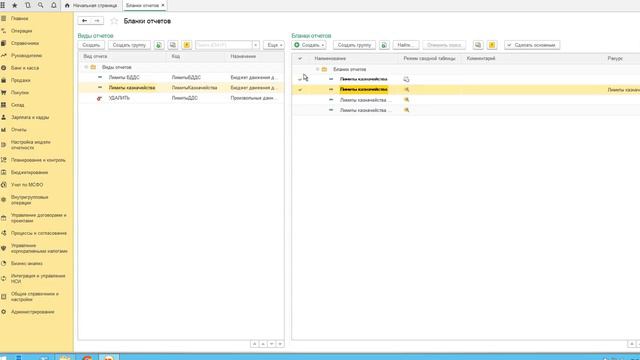This screenshot has width=640, height=360.
Task: Open Процессы и согласование section
Action: (39, 233)
